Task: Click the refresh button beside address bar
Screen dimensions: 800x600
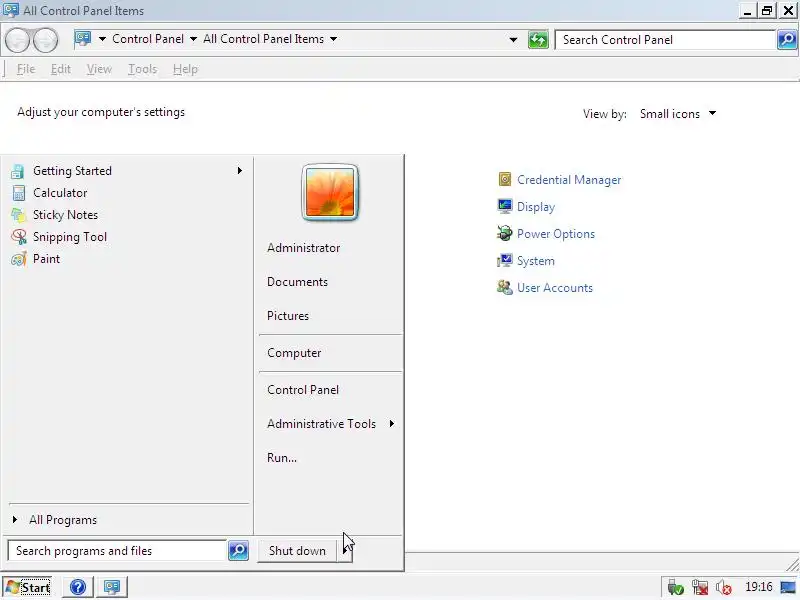Action: (x=538, y=39)
